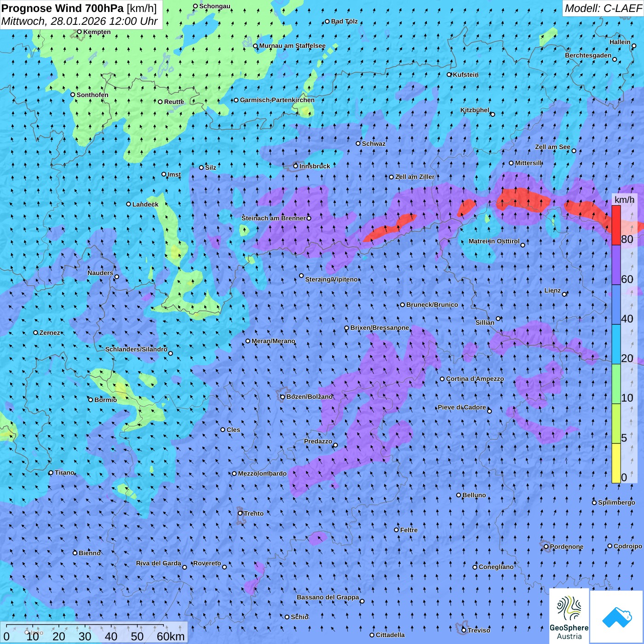Click the Feltre city marker
Screen dimensions: 644x644
396,530
